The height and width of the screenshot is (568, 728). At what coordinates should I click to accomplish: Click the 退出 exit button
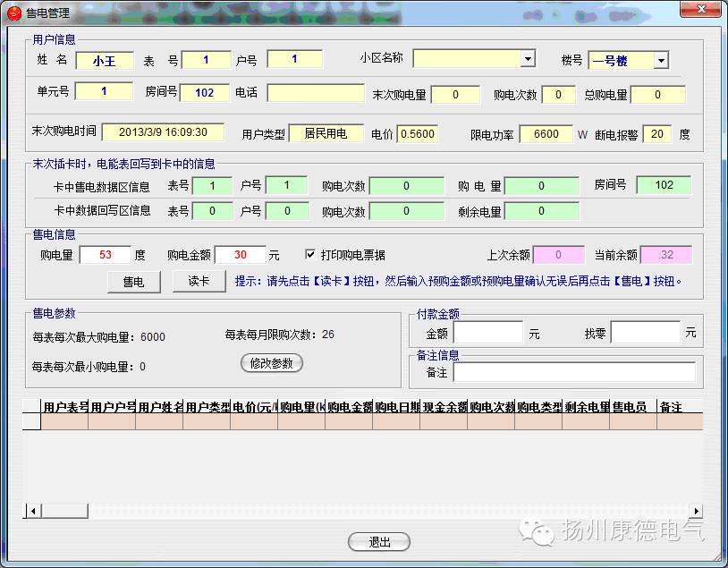377,541
